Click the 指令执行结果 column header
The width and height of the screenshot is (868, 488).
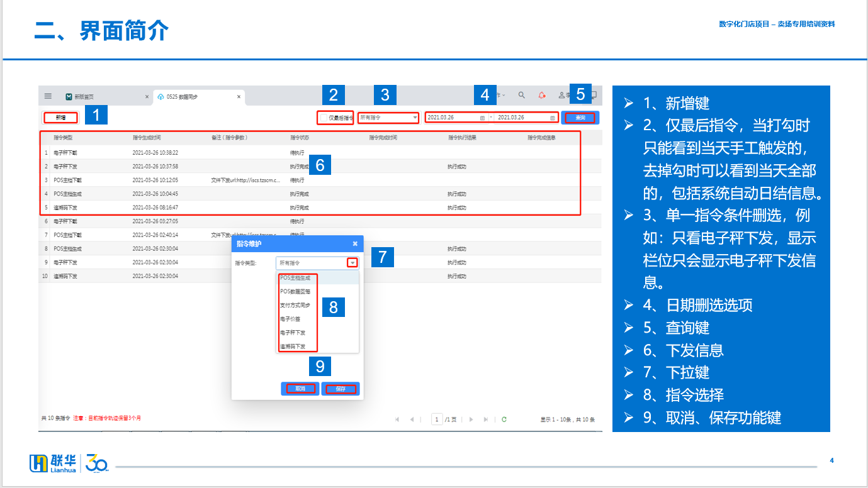(462, 138)
